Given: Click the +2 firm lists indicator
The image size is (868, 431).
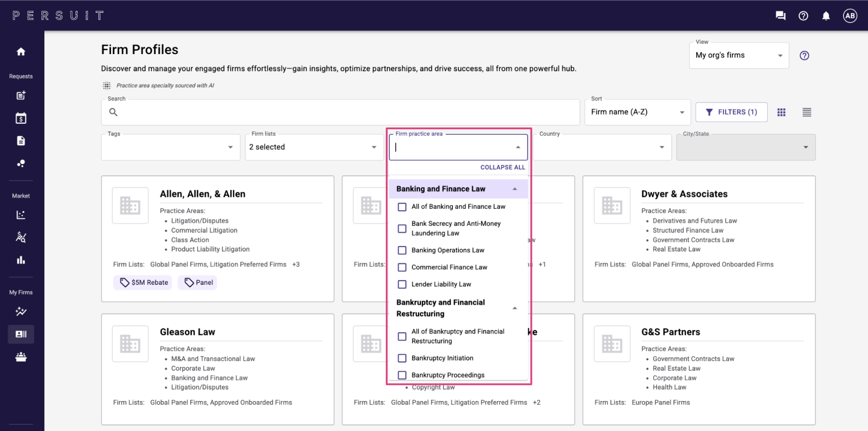Looking at the screenshot, I should coord(537,402).
